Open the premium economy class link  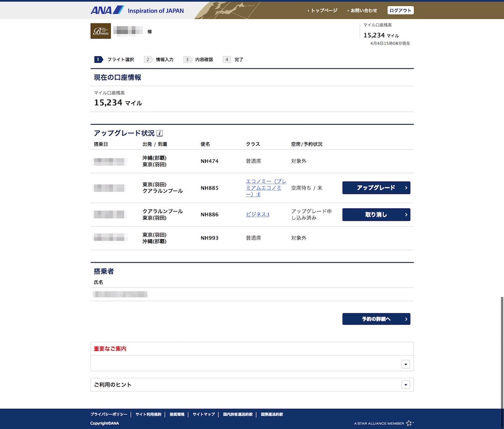tap(265, 188)
